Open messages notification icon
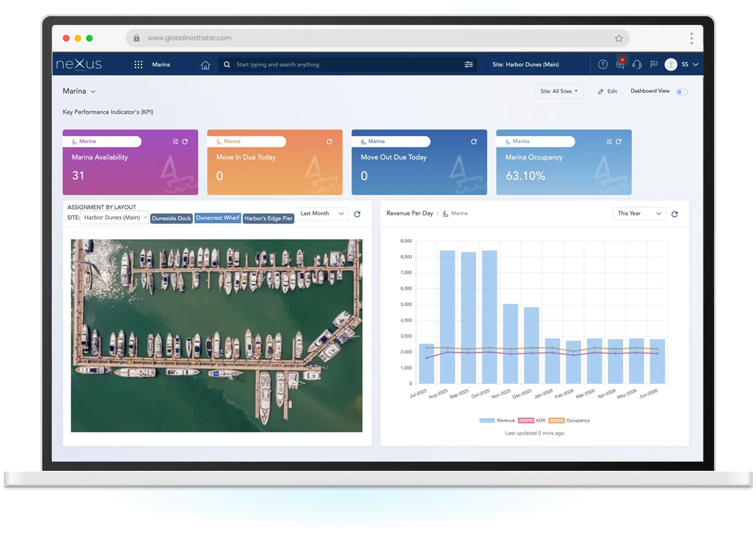 pos(620,64)
